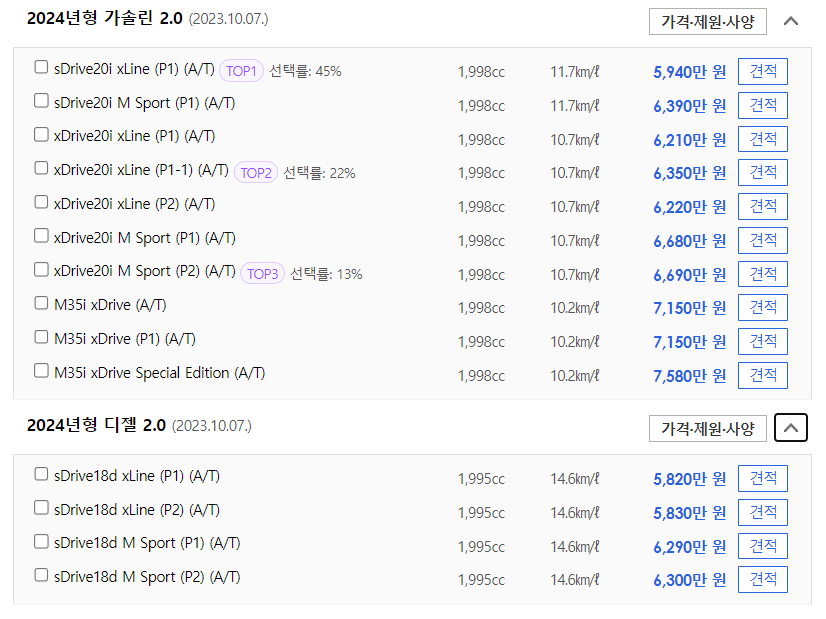Tick the M35i xDrive (A/T) checkbox without P1
Image resolution: width=826 pixels, height=619 pixels.
(41, 303)
